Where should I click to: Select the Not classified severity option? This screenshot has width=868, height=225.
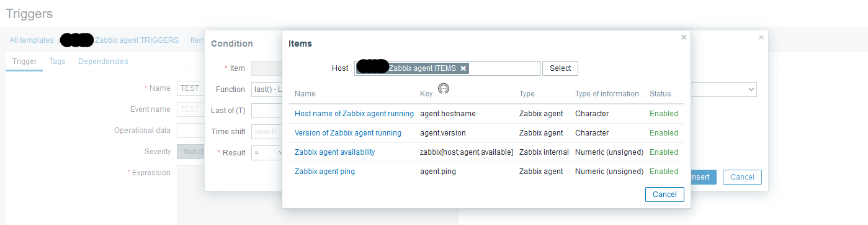190,152
